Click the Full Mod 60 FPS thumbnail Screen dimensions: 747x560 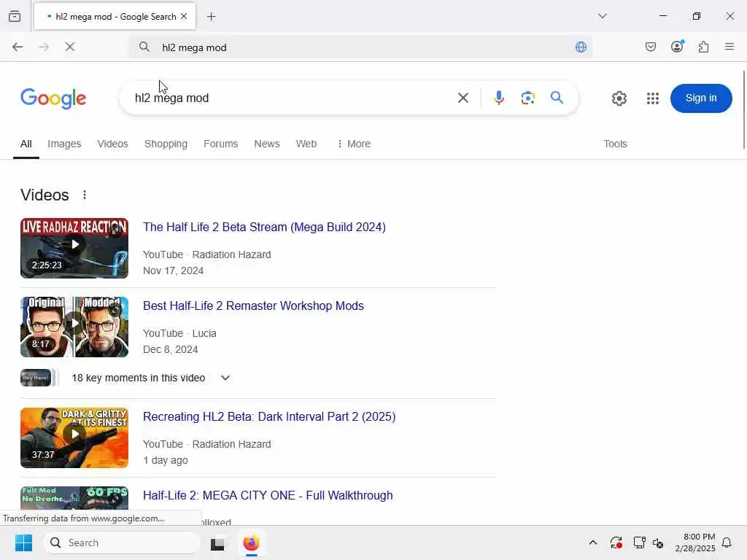click(x=74, y=498)
